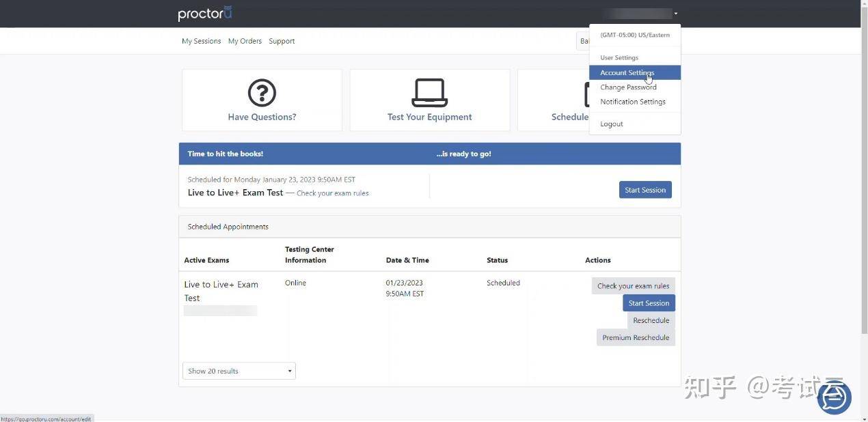Open My Sessions tab
Image resolution: width=868 pixels, height=422 pixels.
coord(201,41)
